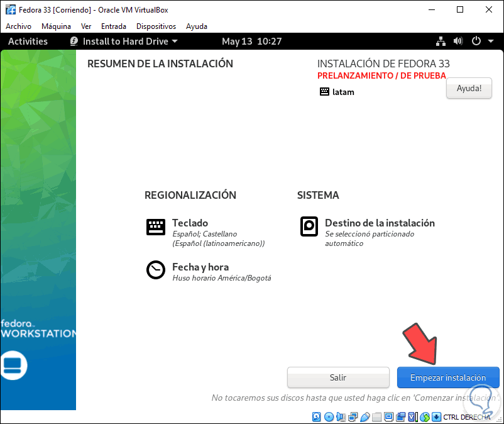Open Destino de la instalación disk icon
The height and width of the screenshot is (424, 504).
click(x=309, y=226)
